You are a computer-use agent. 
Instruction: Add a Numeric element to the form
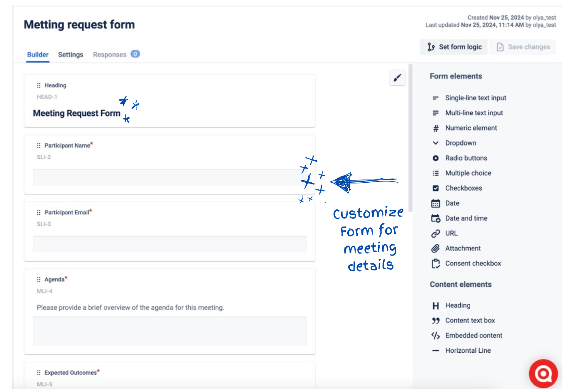(471, 128)
